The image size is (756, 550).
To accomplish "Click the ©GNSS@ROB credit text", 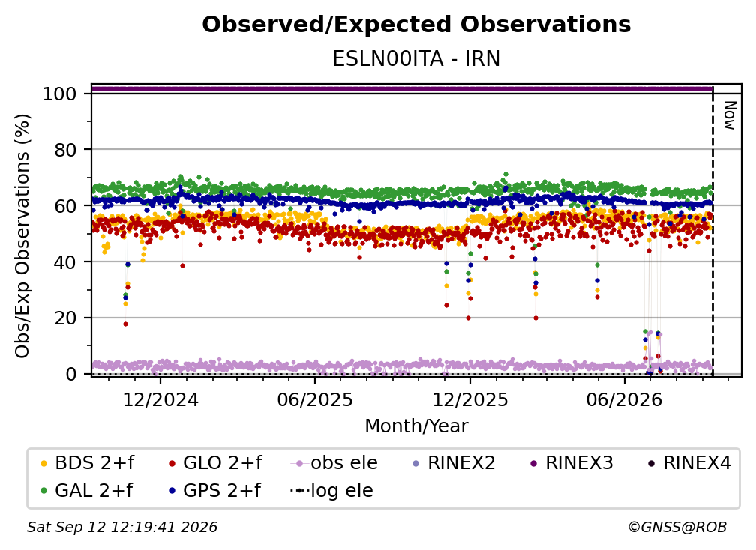I will (677, 528).
